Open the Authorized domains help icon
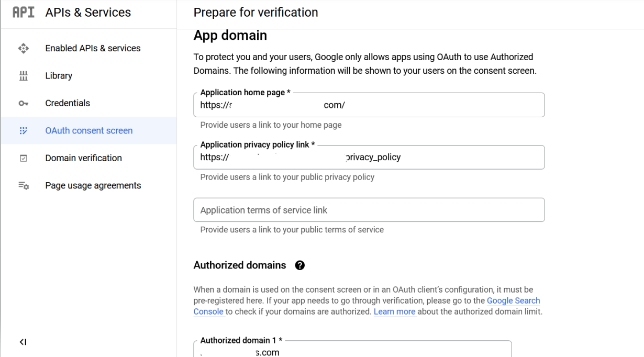The height and width of the screenshot is (357, 644). click(300, 265)
